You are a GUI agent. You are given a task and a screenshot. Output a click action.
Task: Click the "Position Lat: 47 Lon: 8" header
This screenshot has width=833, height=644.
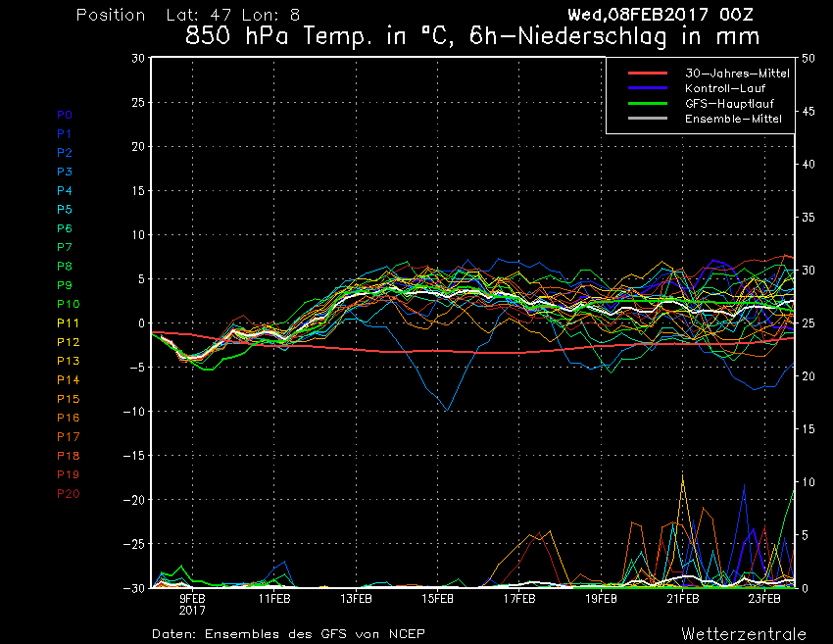tap(188, 15)
